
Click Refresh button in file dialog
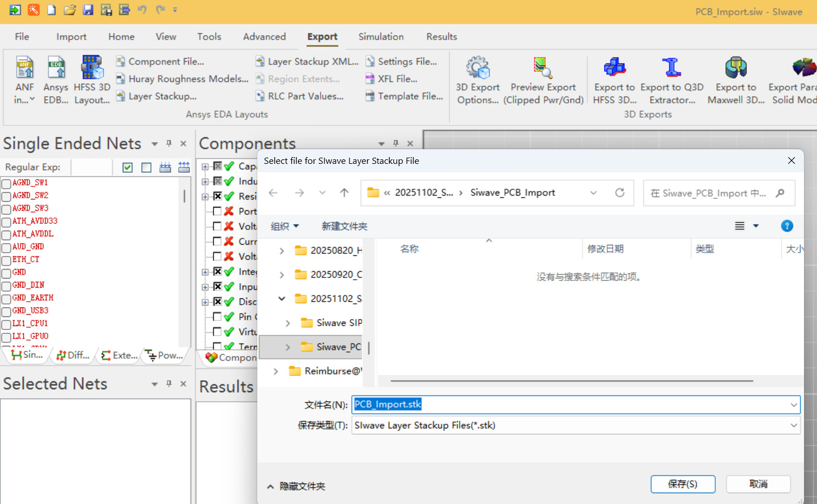click(620, 193)
